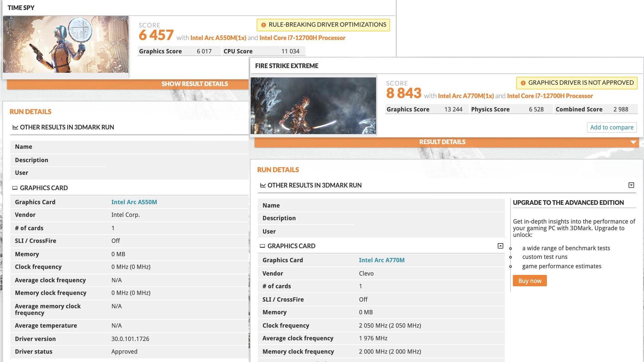The width and height of the screenshot is (644, 362).
Task: Click the warning icon in Rule-Breaking Driver Optimizations badge
Action: pyautogui.click(x=263, y=25)
